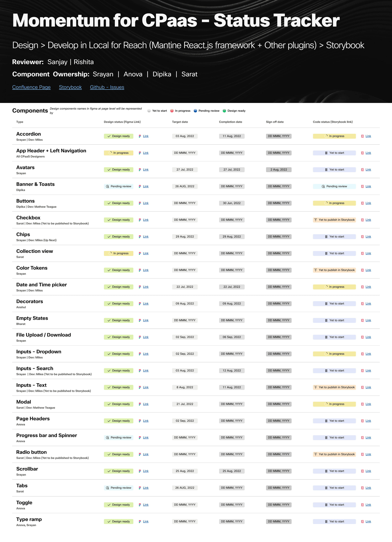This screenshot has width=392, height=542.
Task: Select the In progress design badge for Collection view
Action: coord(119,253)
